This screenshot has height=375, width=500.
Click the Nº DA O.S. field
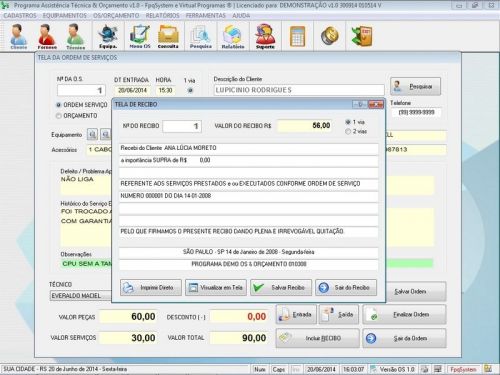(81, 90)
